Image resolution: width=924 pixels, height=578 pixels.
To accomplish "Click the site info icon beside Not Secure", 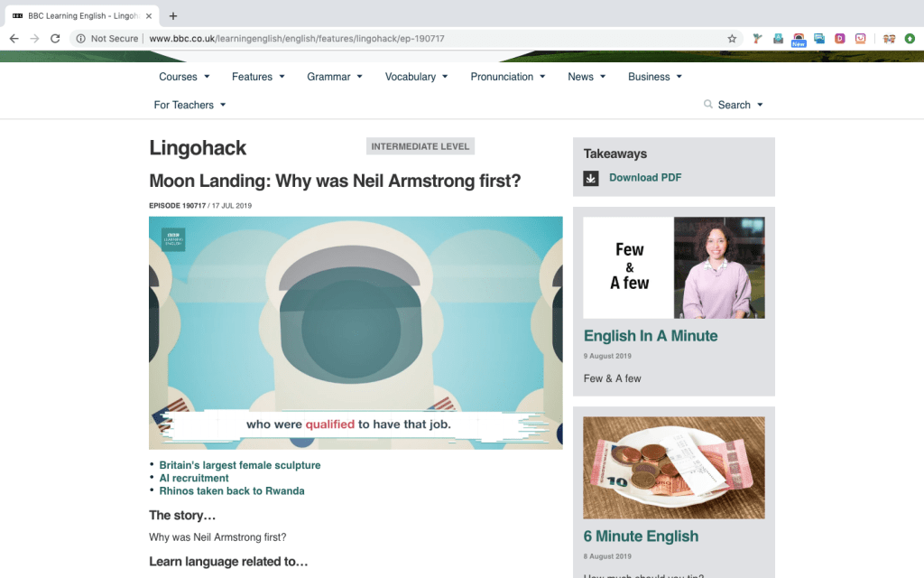I will [x=80, y=39].
